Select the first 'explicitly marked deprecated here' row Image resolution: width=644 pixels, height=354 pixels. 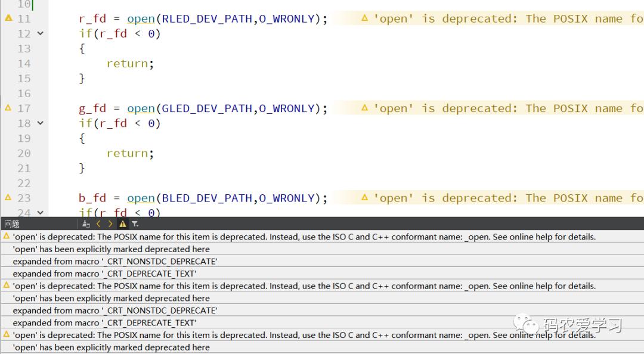(322, 249)
